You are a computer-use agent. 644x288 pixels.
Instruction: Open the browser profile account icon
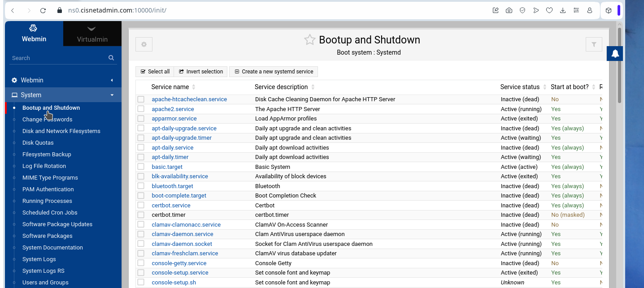click(590, 10)
